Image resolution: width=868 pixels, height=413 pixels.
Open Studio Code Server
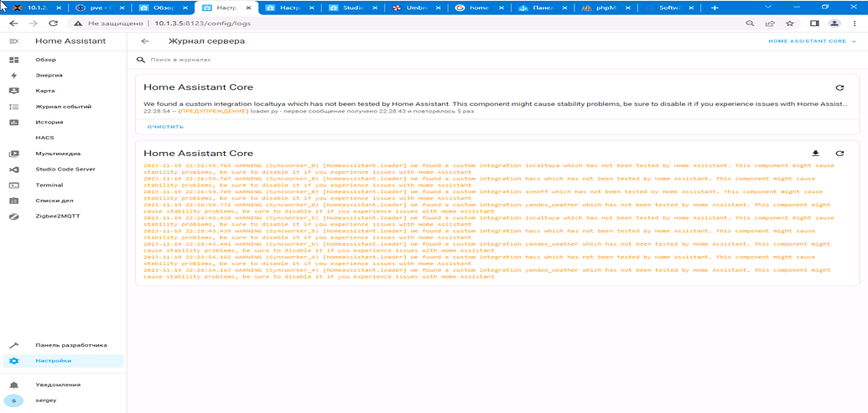click(63, 169)
